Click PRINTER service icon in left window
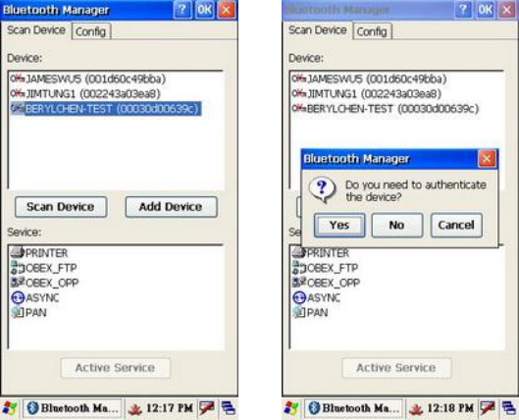 18,252
